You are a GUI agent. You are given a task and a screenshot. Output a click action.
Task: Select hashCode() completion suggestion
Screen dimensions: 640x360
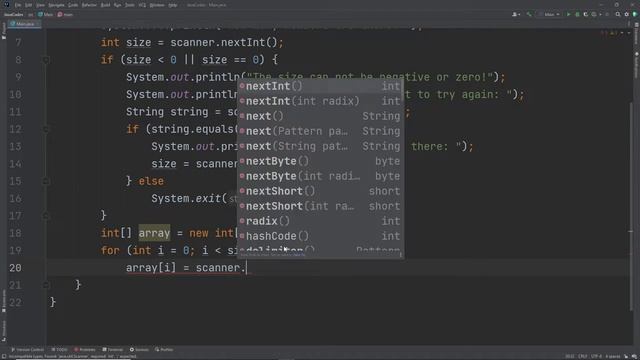[320, 236]
